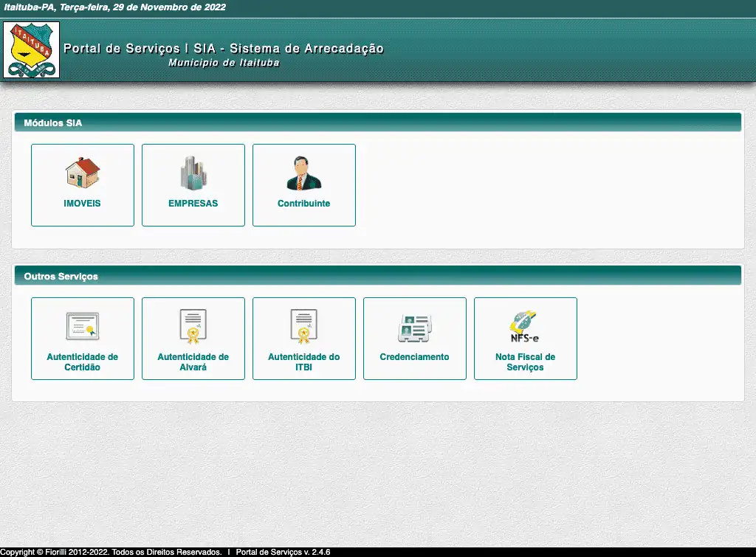The image size is (756, 557).
Task: Open the Nota Fiscal de Serviços label
Action: (525, 362)
